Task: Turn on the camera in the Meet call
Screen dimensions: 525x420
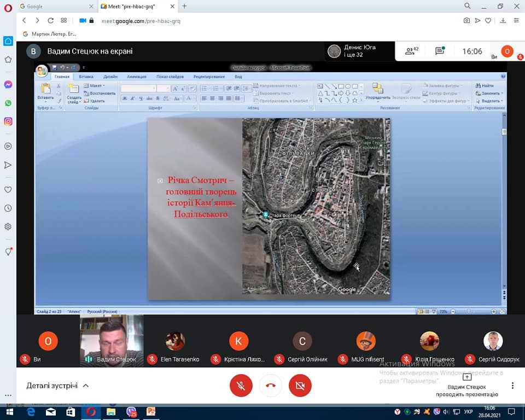Action: [300, 386]
